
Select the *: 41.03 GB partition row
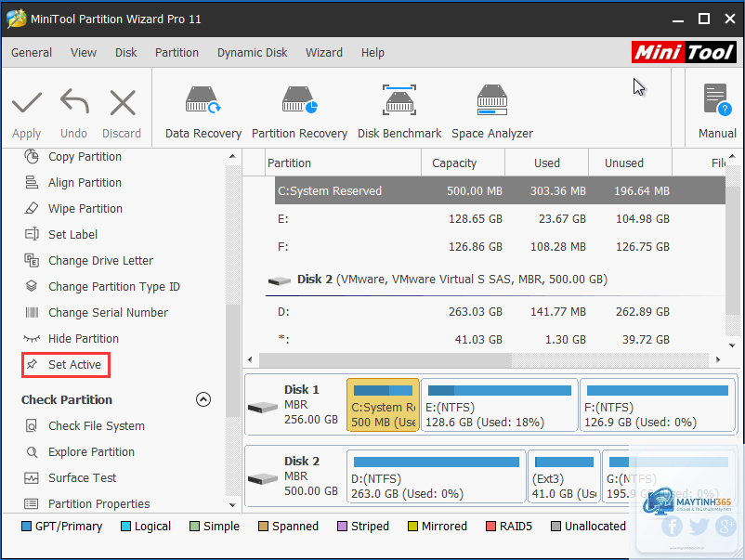500,340
